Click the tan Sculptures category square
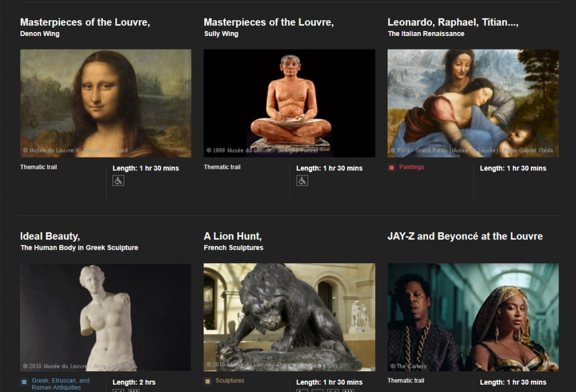 click(x=208, y=381)
